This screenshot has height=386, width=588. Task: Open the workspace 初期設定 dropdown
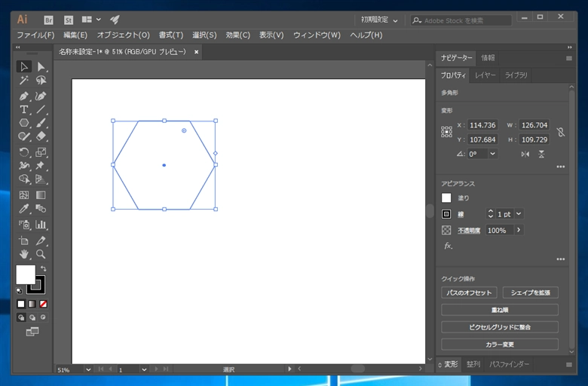(379, 20)
